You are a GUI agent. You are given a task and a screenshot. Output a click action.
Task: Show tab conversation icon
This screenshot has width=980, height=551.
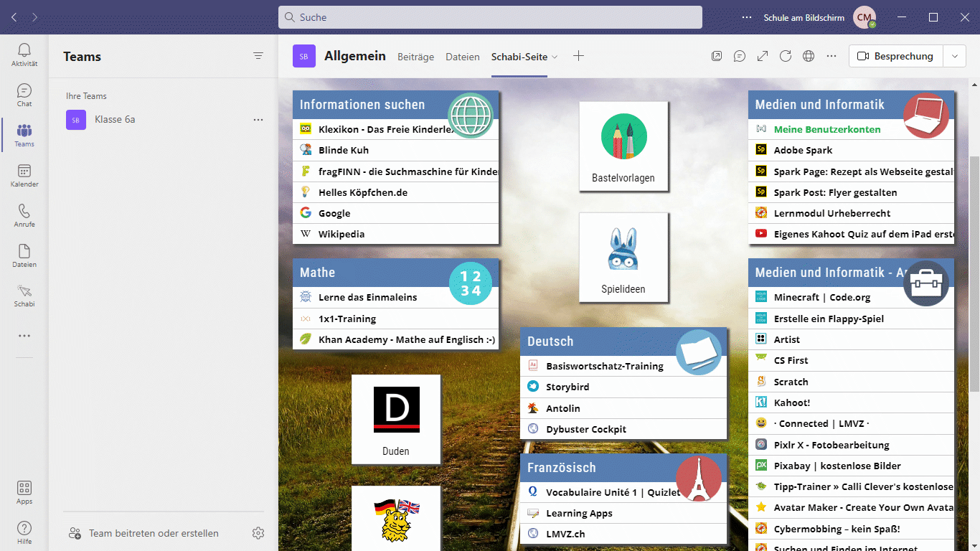740,56
